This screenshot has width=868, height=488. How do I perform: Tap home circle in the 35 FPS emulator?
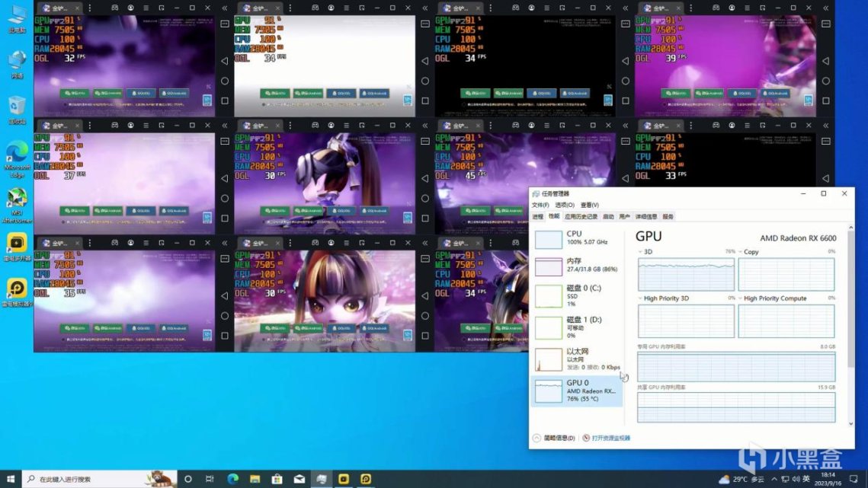click(x=225, y=315)
